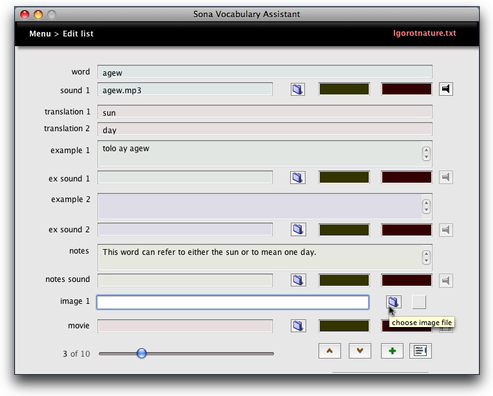Screen dimensions: 493x396
Task: Open file chooser for sound 1
Action: click(297, 89)
